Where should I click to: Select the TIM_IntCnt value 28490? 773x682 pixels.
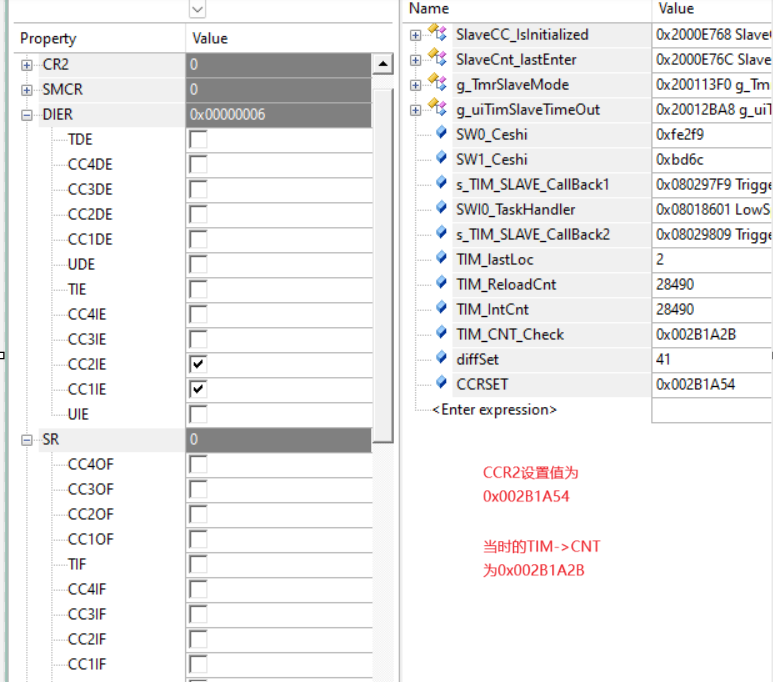(x=675, y=309)
